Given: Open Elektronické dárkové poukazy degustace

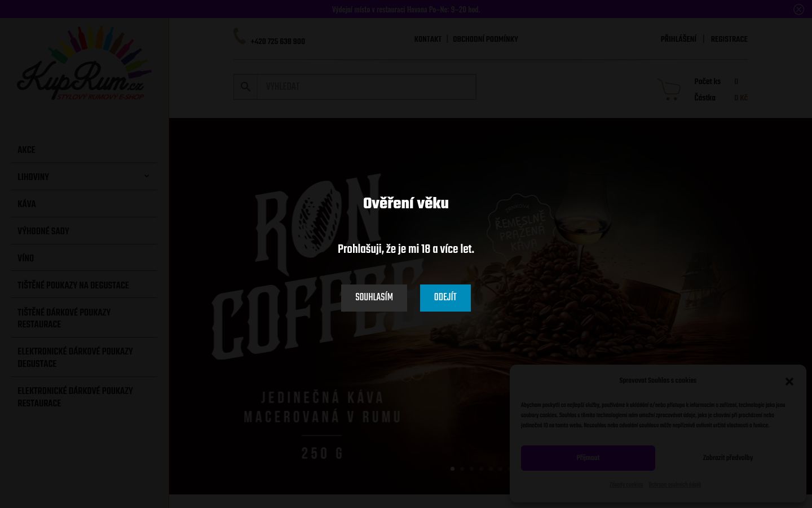Looking at the screenshot, I should coord(75,358).
